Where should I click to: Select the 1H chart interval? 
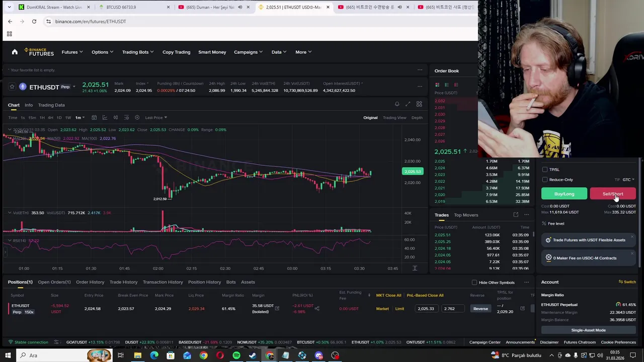tap(42, 118)
